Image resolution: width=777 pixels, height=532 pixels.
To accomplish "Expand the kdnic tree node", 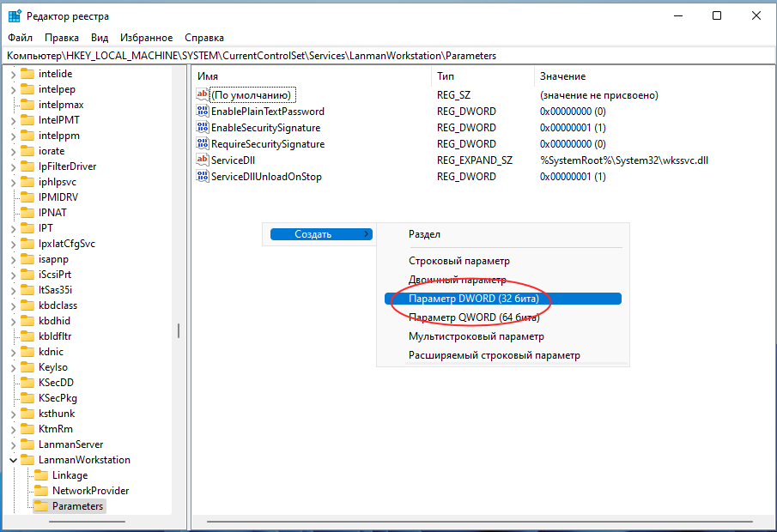I will pos(14,352).
